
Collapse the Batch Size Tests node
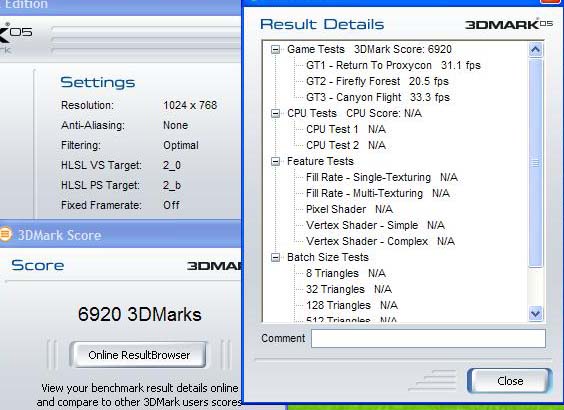pyautogui.click(x=276, y=258)
